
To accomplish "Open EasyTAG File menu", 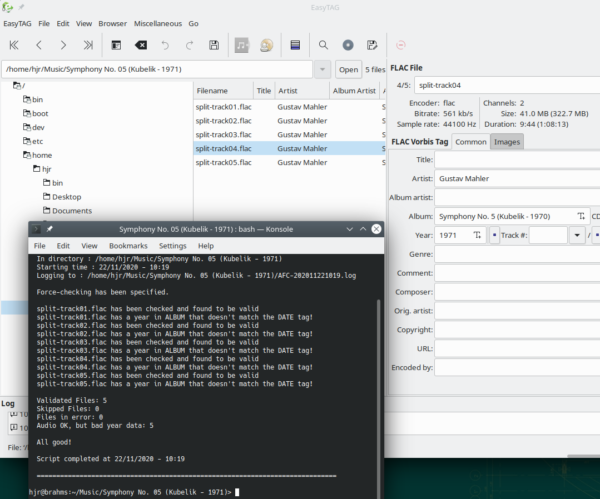I will [x=44, y=23].
